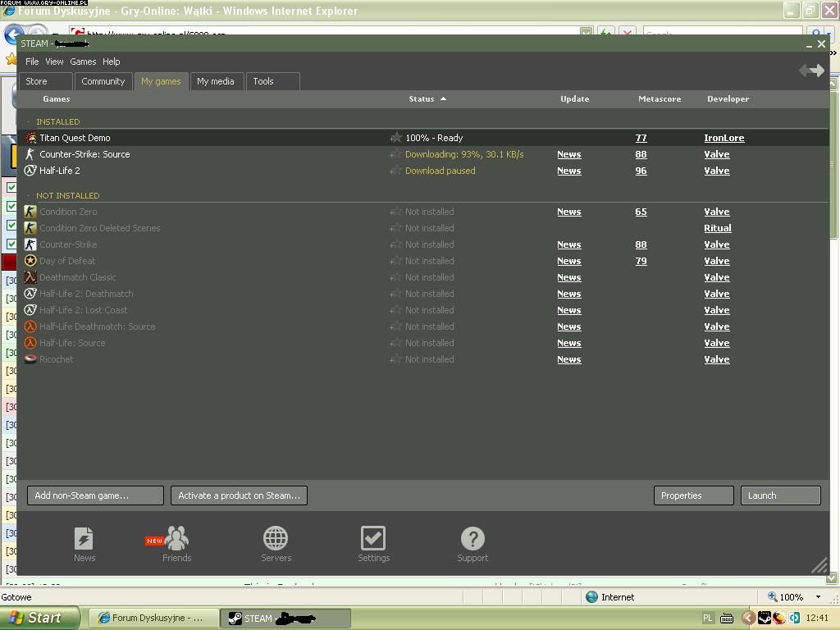
Task: Open the Servers globe icon
Action: coord(276,538)
